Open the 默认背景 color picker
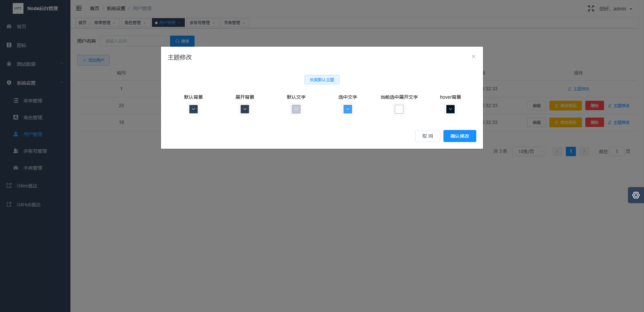This screenshot has height=312, width=644. tap(193, 109)
